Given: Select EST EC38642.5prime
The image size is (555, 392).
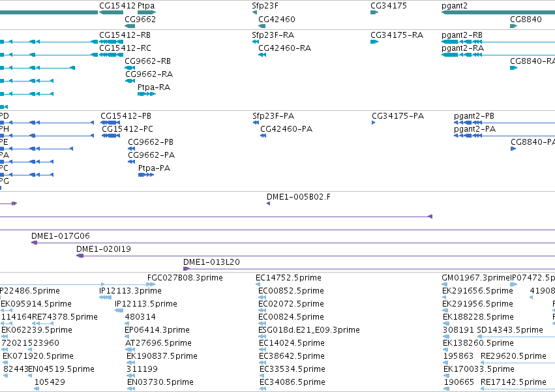Looking at the screenshot, I should 292,356.
